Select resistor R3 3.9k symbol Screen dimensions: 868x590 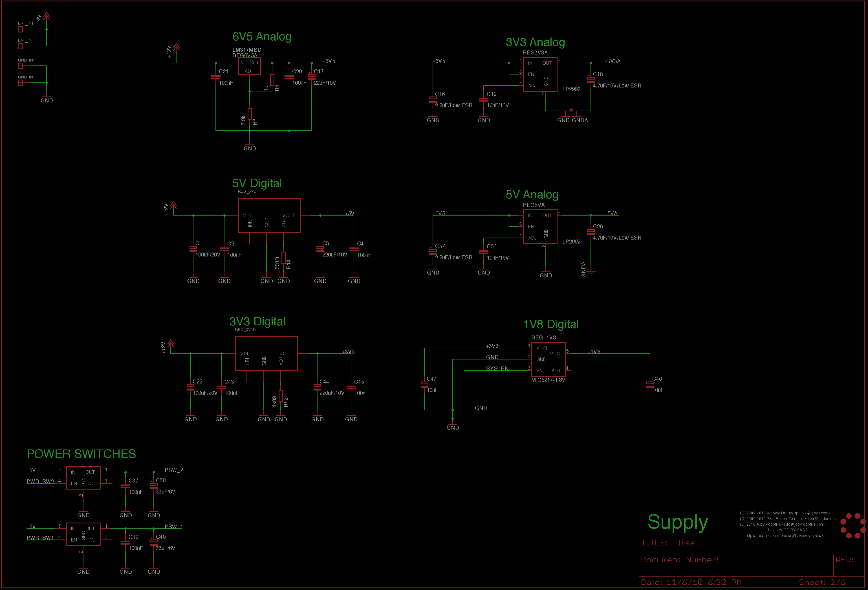pyautogui.click(x=250, y=114)
